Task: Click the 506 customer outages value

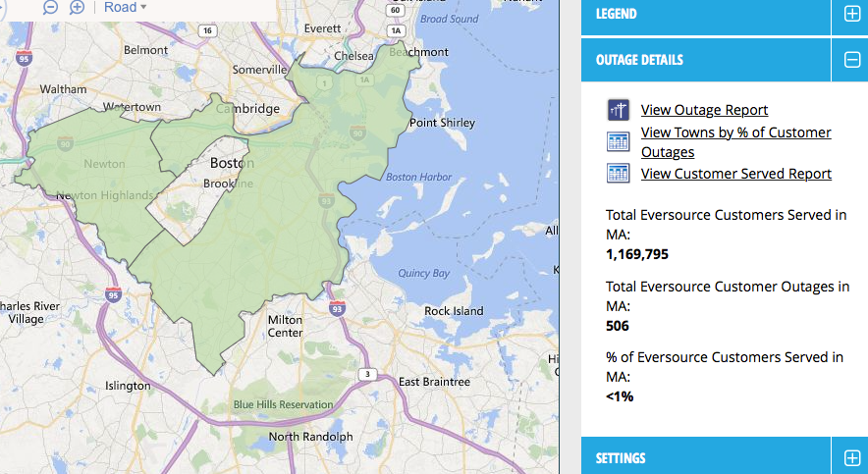Action: tap(618, 326)
